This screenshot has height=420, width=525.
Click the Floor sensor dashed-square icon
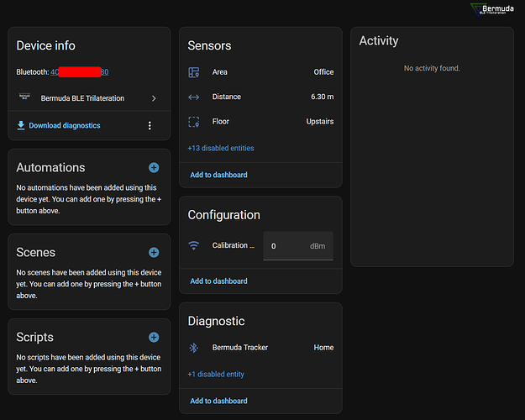point(194,122)
